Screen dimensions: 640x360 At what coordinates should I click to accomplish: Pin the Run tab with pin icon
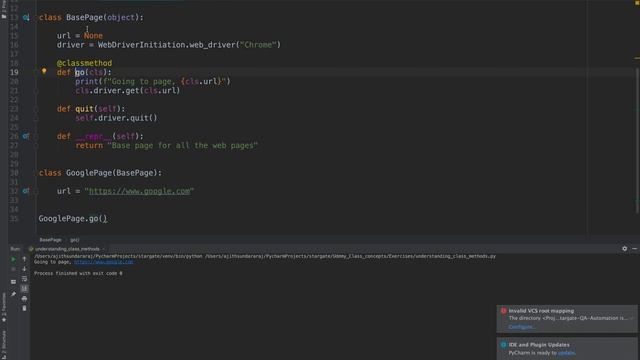(x=13, y=293)
